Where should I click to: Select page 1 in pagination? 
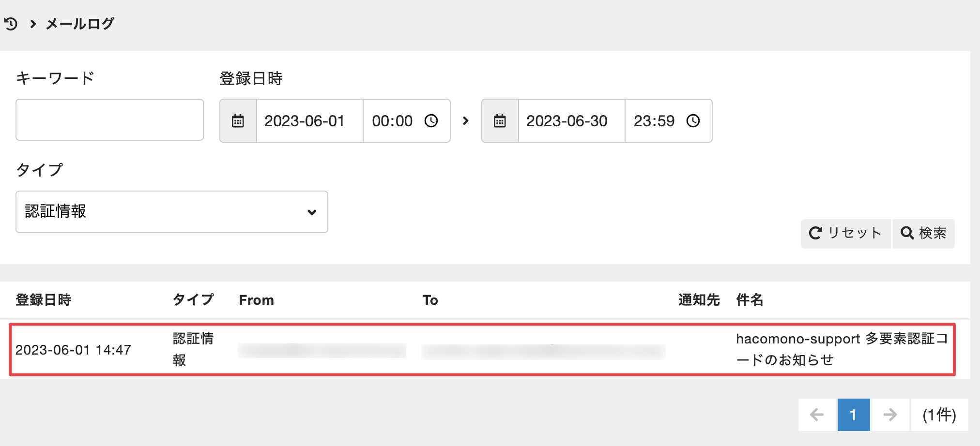click(853, 415)
